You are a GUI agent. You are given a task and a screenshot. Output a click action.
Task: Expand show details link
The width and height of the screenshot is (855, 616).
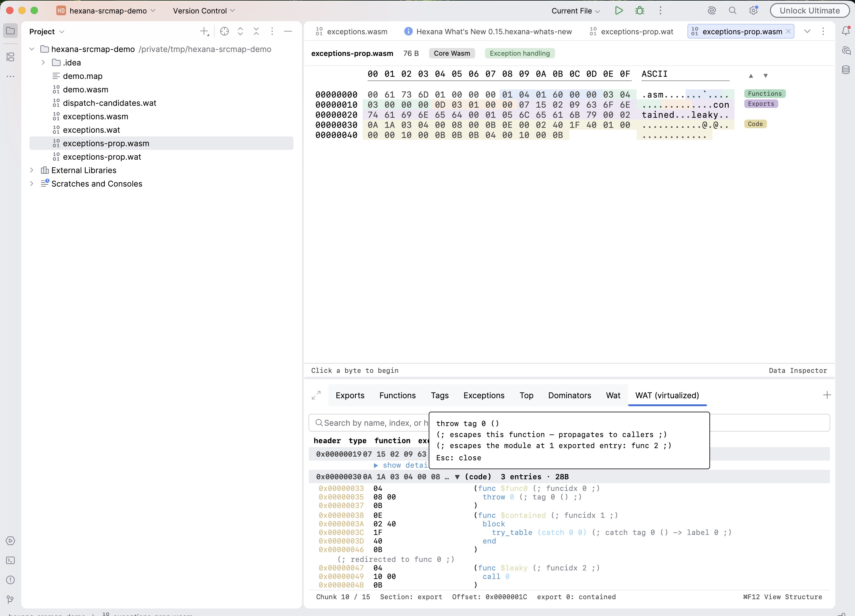pyautogui.click(x=401, y=465)
